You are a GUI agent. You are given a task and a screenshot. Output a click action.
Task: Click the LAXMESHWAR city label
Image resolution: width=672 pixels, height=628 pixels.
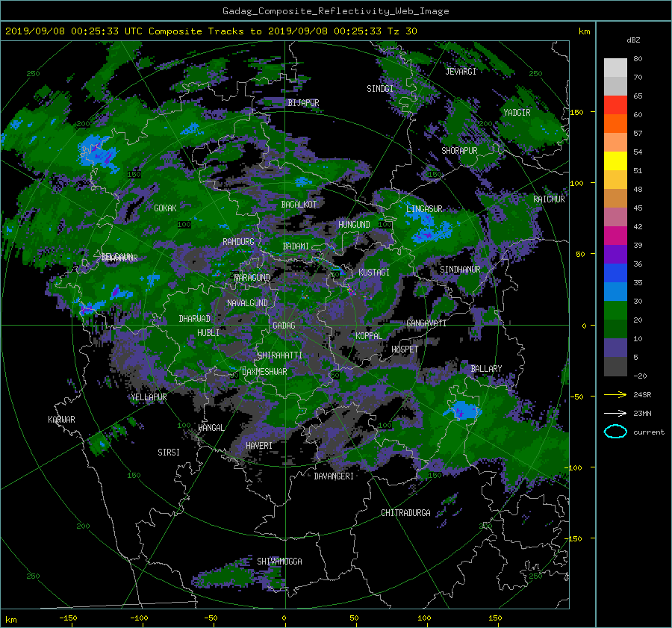[264, 372]
